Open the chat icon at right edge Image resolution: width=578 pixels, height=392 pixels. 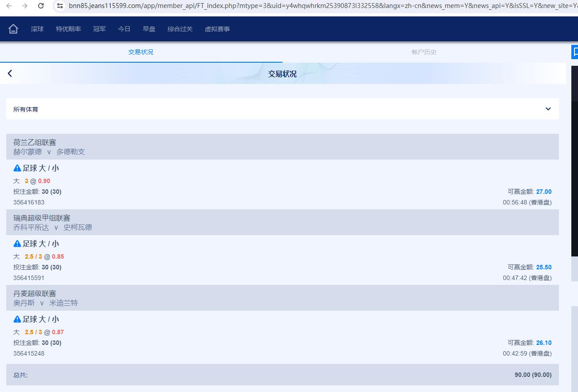[575, 52]
